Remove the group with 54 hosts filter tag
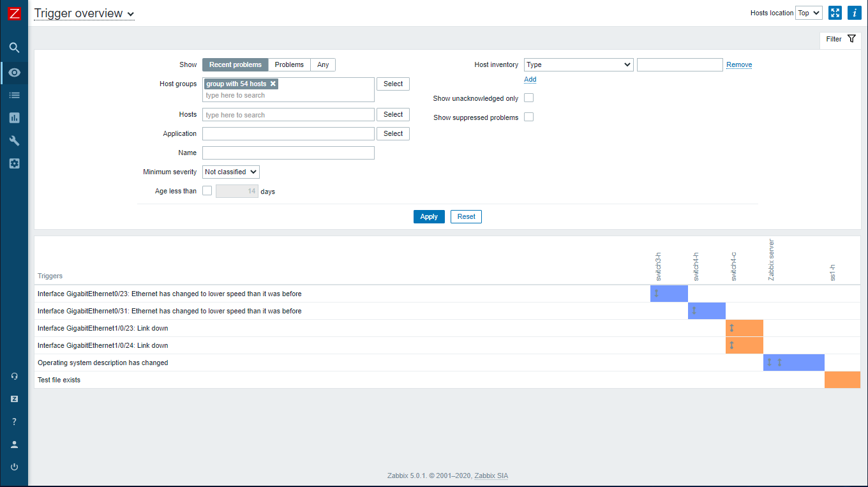The image size is (868, 487). (x=273, y=83)
